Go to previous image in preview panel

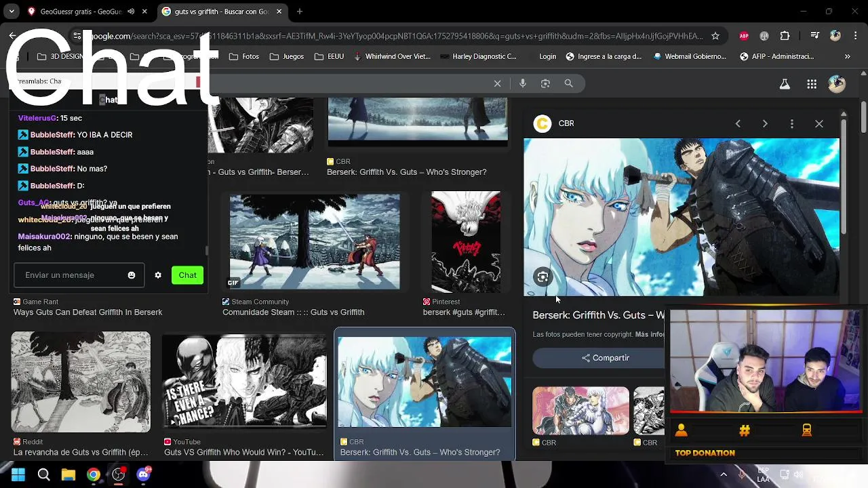[738, 123]
